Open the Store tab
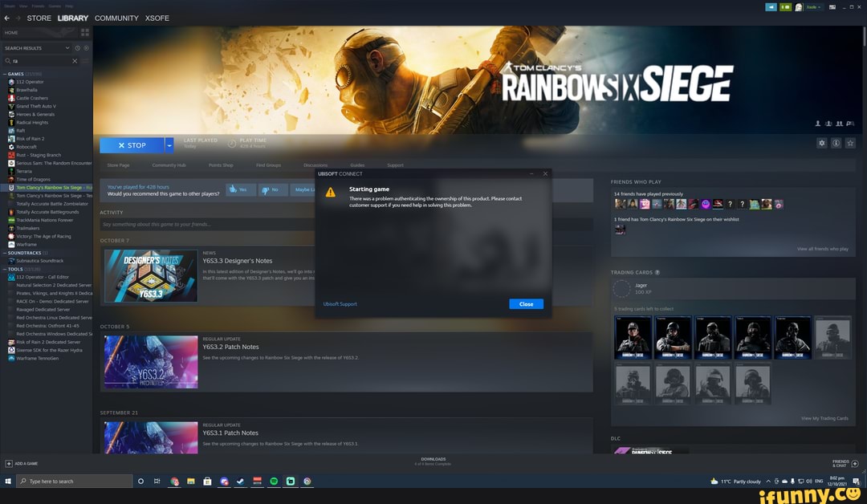Viewport: 867px width, 504px height. [x=39, y=18]
